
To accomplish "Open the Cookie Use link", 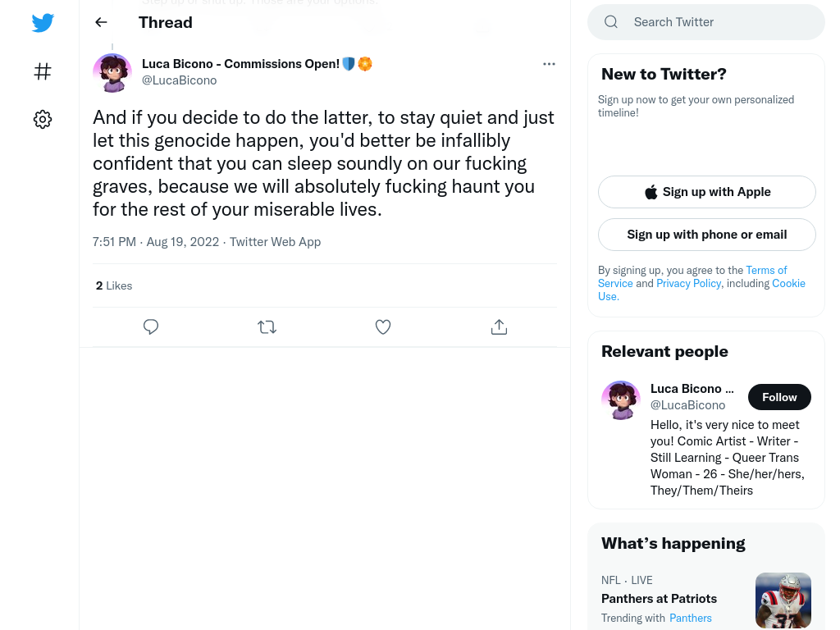I will click(702, 290).
